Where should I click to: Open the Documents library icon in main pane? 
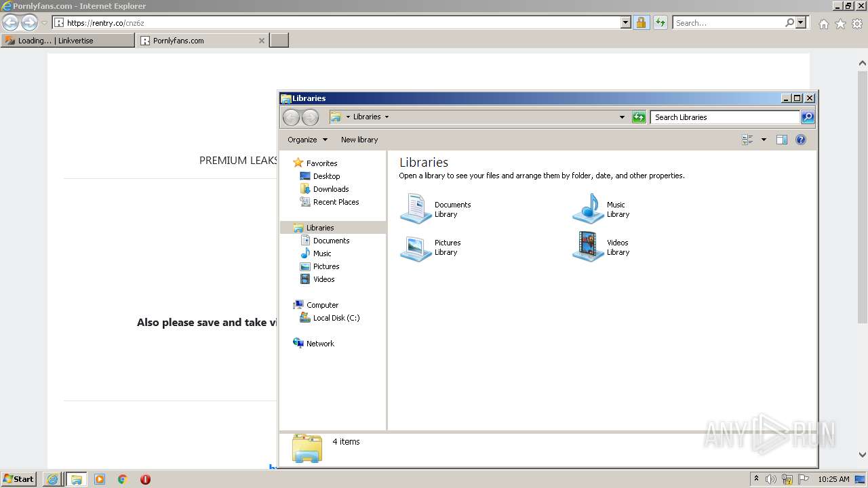tap(415, 209)
